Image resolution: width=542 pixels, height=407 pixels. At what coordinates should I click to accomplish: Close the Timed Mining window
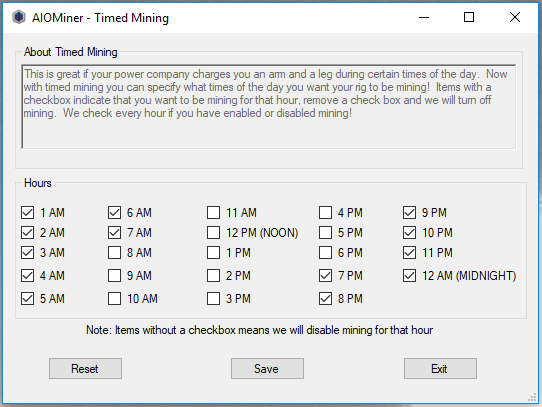(x=515, y=17)
